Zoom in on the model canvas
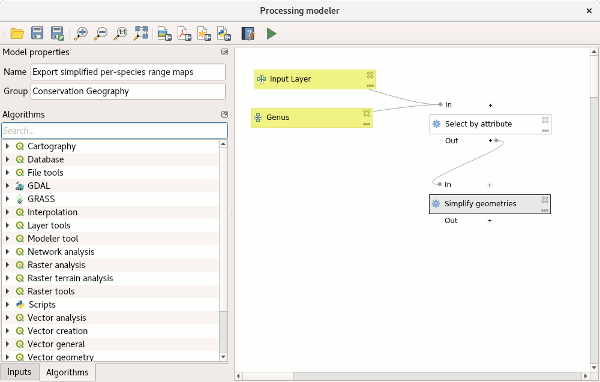600x382 pixels. tap(81, 33)
